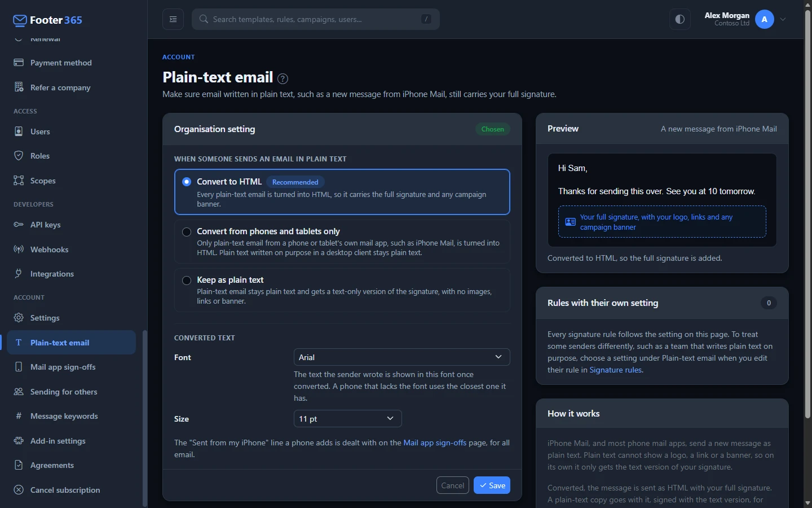The height and width of the screenshot is (508, 812).
Task: Click the full signature placeholder in preview
Action: click(x=662, y=222)
